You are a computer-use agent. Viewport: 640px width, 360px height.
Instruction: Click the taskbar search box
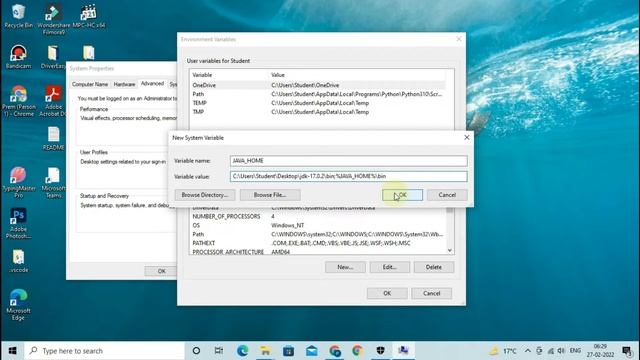tap(104, 351)
